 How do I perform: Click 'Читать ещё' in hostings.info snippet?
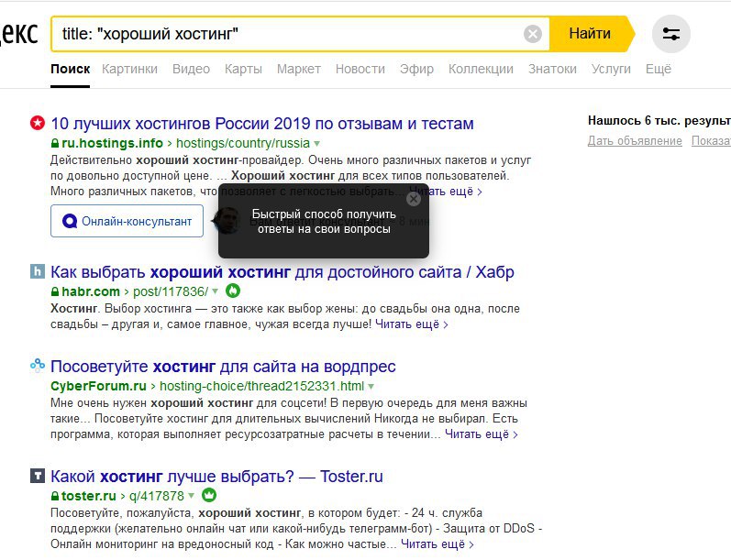[x=445, y=191]
